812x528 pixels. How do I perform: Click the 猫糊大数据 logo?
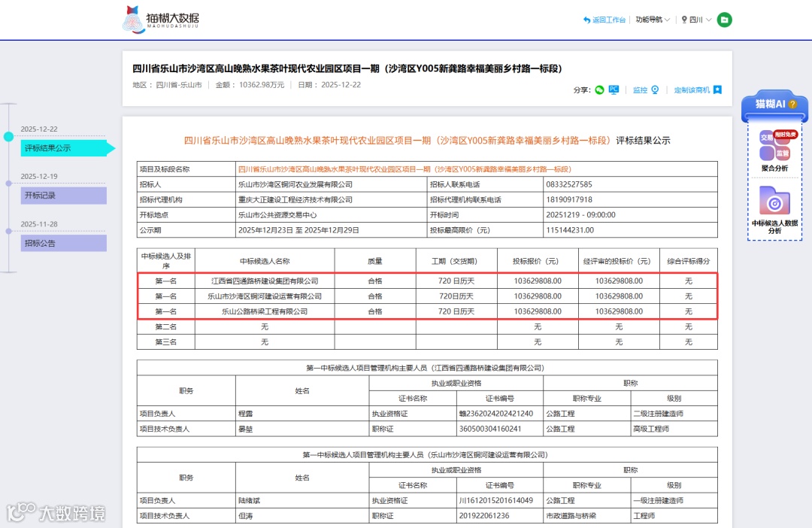161,20
